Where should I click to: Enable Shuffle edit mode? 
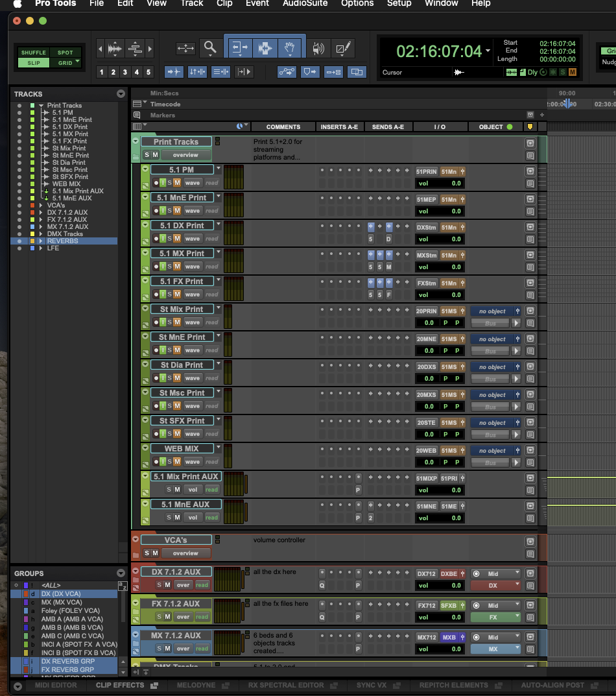(34, 53)
